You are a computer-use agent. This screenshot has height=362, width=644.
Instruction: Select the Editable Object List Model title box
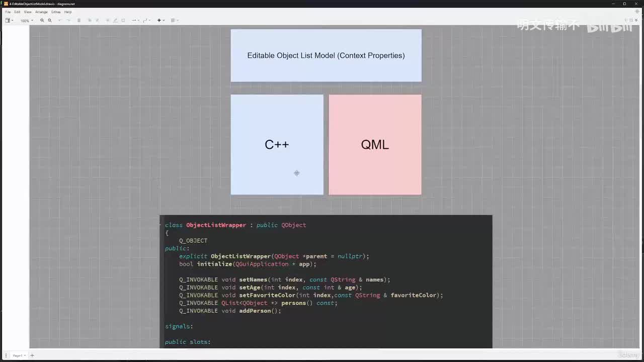pos(326,55)
